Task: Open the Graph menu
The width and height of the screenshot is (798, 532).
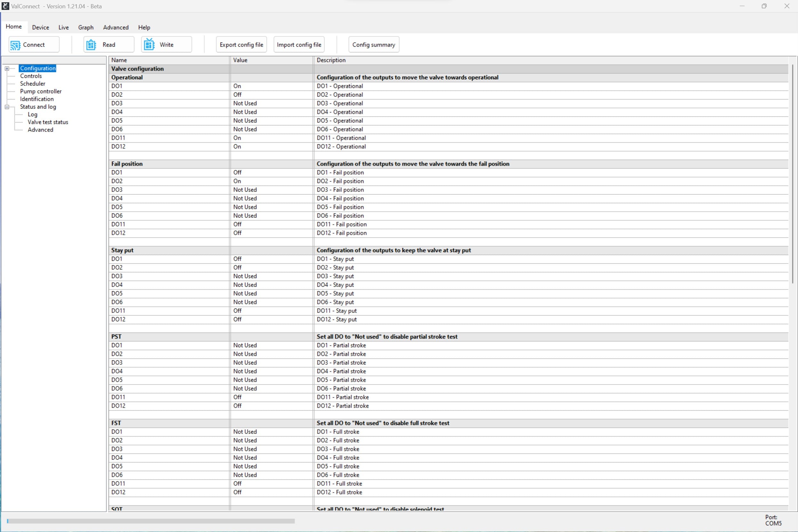Action: 86,28
